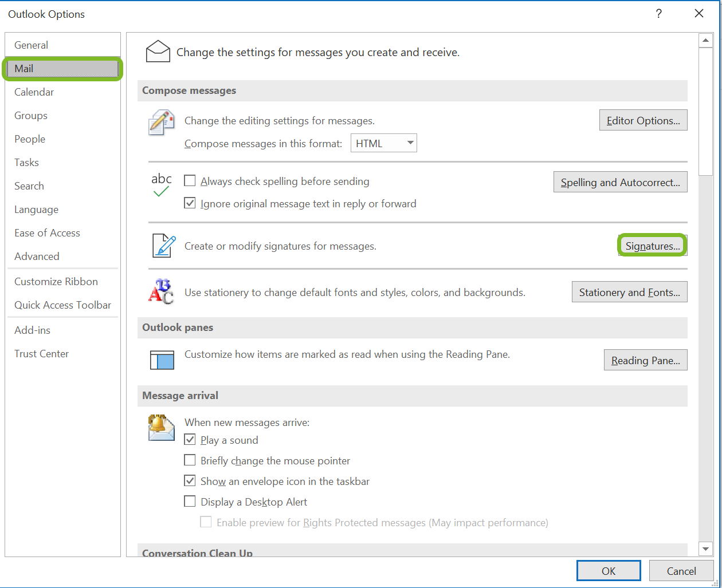This screenshot has width=722, height=588.
Task: Go to Groups settings
Action: click(x=62, y=115)
